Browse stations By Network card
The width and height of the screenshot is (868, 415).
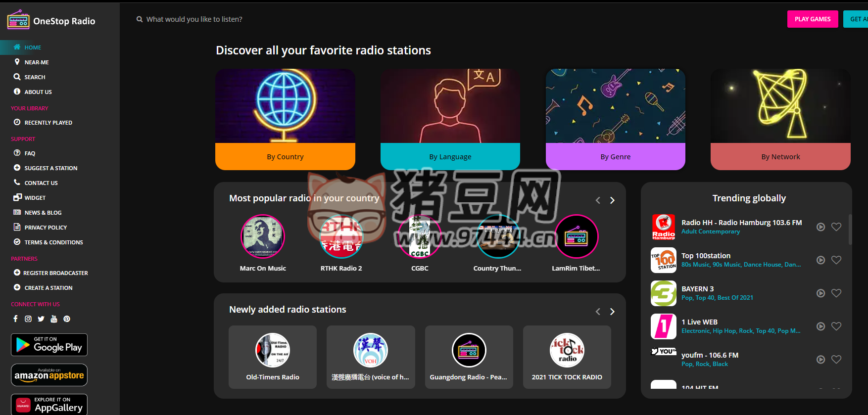[x=780, y=119]
